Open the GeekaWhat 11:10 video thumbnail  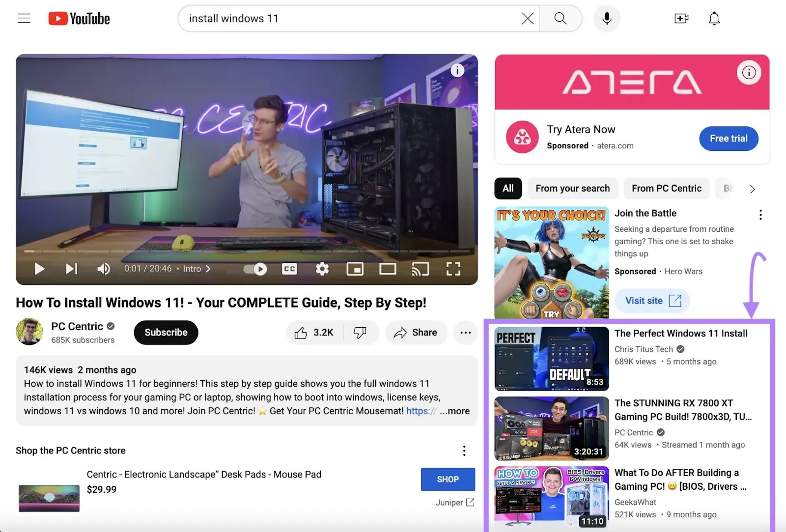pos(552,498)
